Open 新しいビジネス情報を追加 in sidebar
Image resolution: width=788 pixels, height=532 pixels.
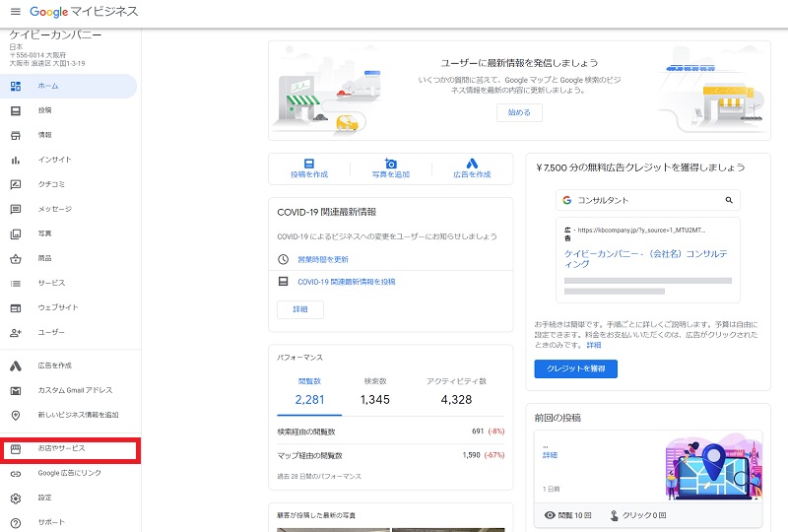[x=68, y=415]
